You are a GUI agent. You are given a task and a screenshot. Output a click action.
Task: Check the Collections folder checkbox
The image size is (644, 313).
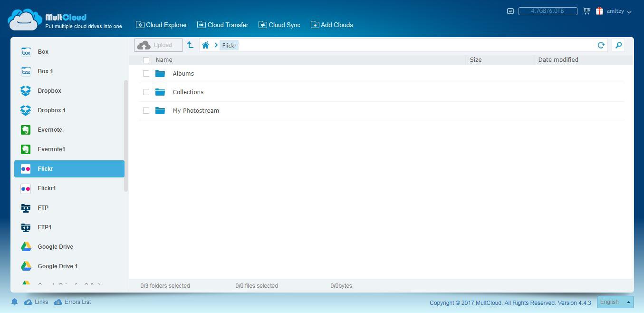click(146, 92)
